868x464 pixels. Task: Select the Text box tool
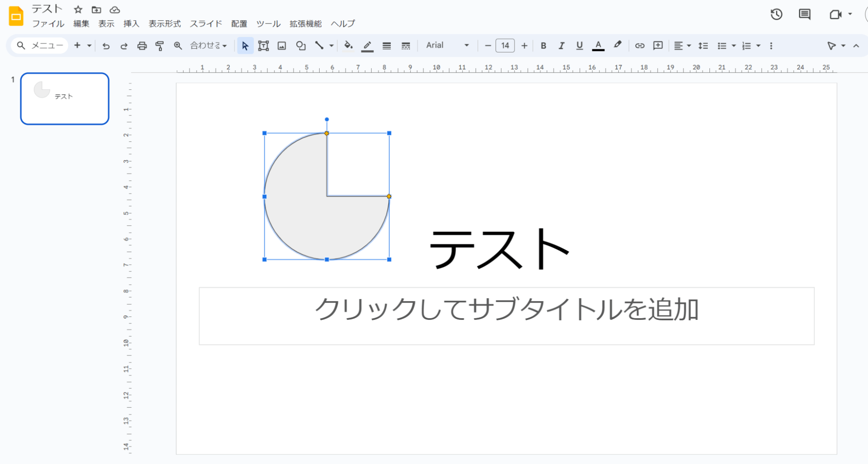click(263, 46)
